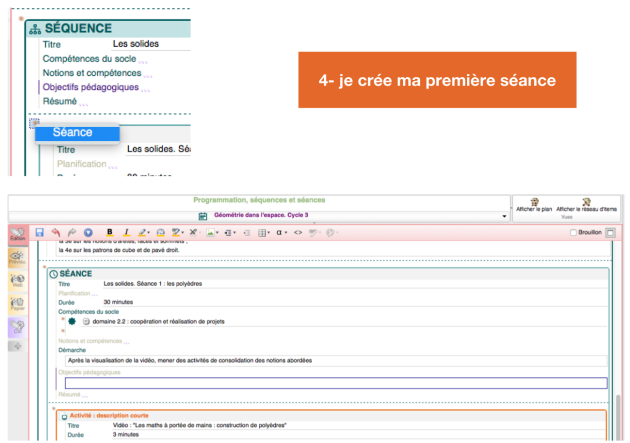Image resolution: width=630 pixels, height=443 pixels.
Task: Enable the Brouillon checkbox
Action: pyautogui.click(x=573, y=232)
